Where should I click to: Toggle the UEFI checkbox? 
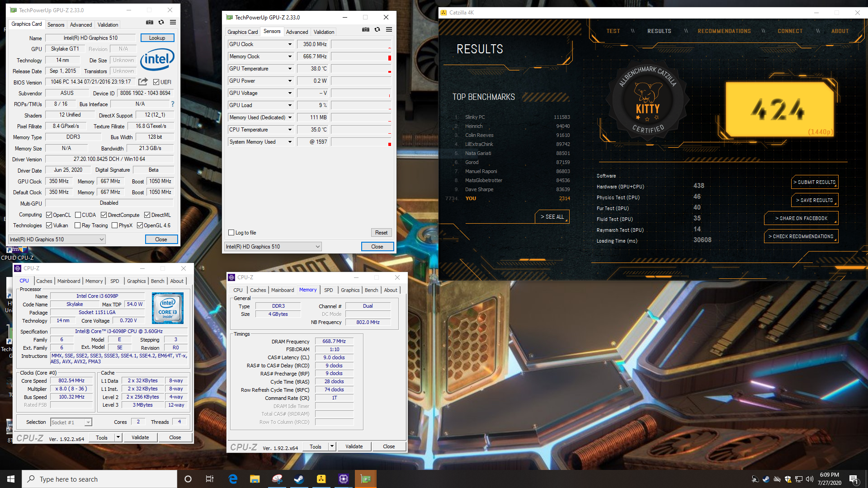pos(156,82)
